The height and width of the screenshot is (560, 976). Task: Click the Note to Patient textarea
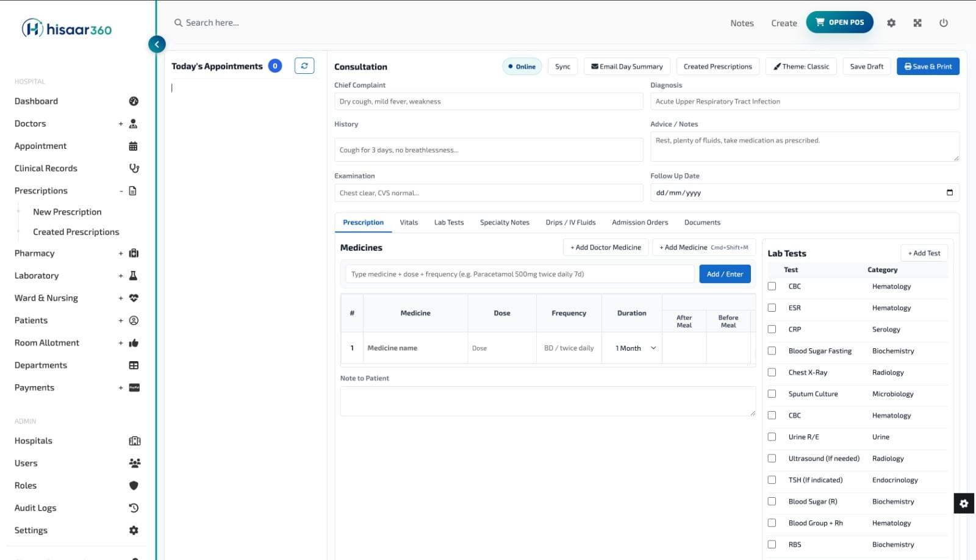pyautogui.click(x=548, y=401)
